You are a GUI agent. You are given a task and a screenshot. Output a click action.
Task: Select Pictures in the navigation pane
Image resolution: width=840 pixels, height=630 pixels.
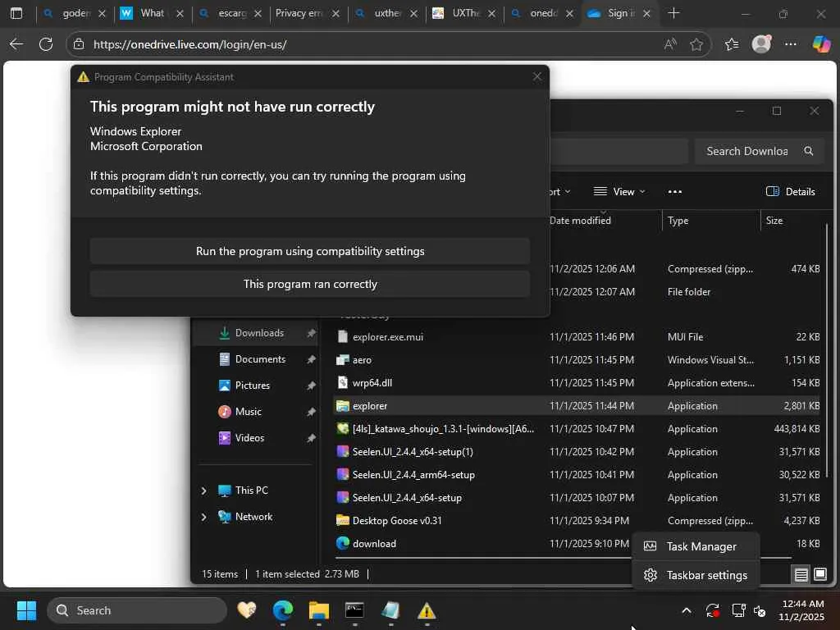pos(253,386)
